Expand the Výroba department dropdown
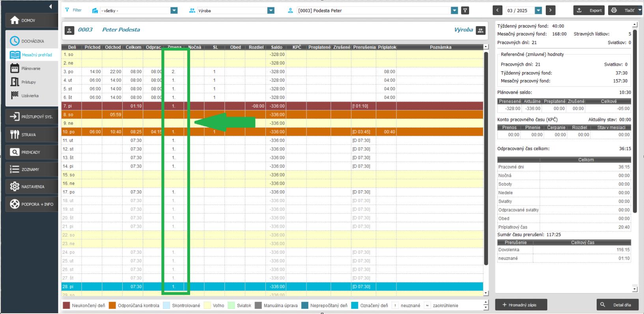Viewport: 644px width, 314px height. (271, 11)
